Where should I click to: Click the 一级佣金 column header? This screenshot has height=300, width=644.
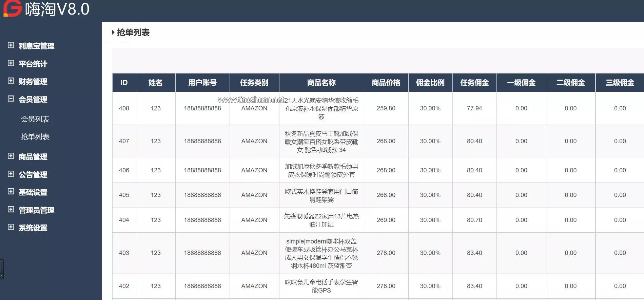pos(521,83)
